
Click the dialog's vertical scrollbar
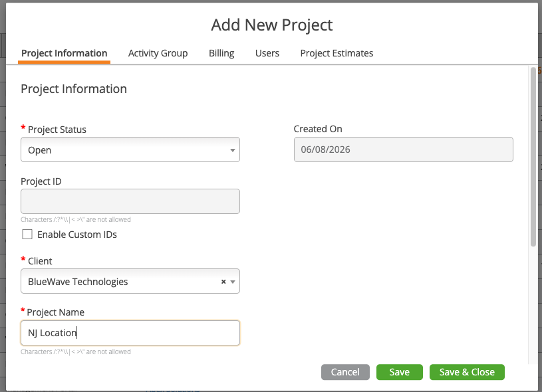(x=533, y=157)
